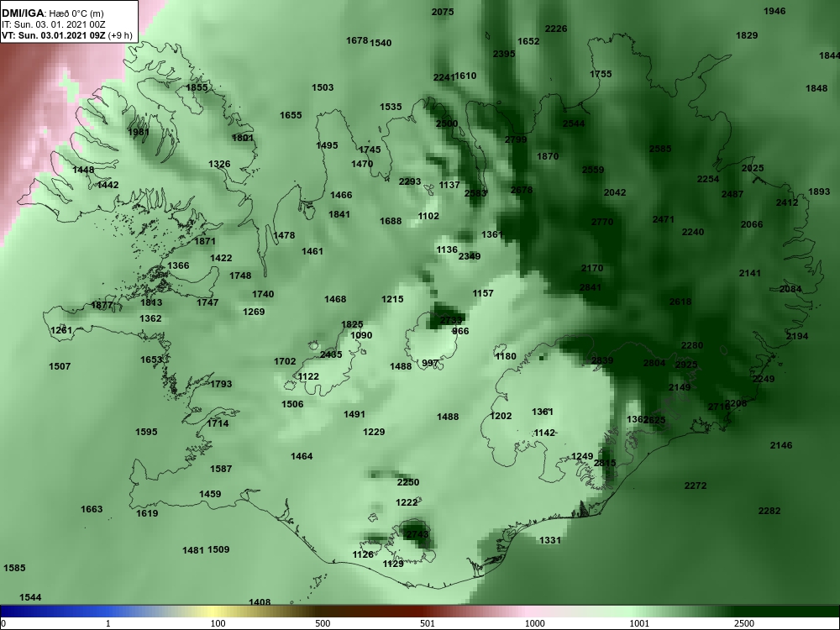
Task: Click the map value 1408
Action: coord(260,602)
